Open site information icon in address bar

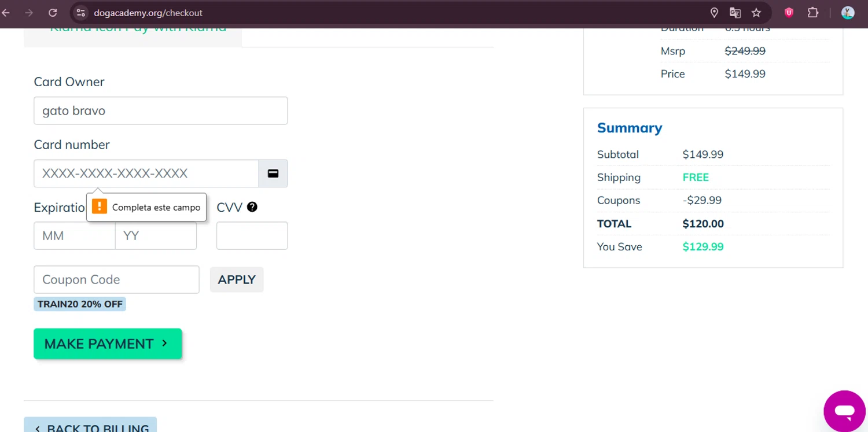click(81, 13)
